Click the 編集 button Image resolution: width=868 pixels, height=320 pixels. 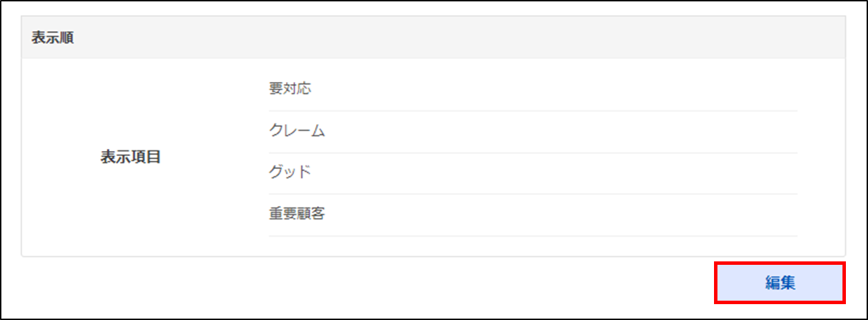tap(780, 283)
